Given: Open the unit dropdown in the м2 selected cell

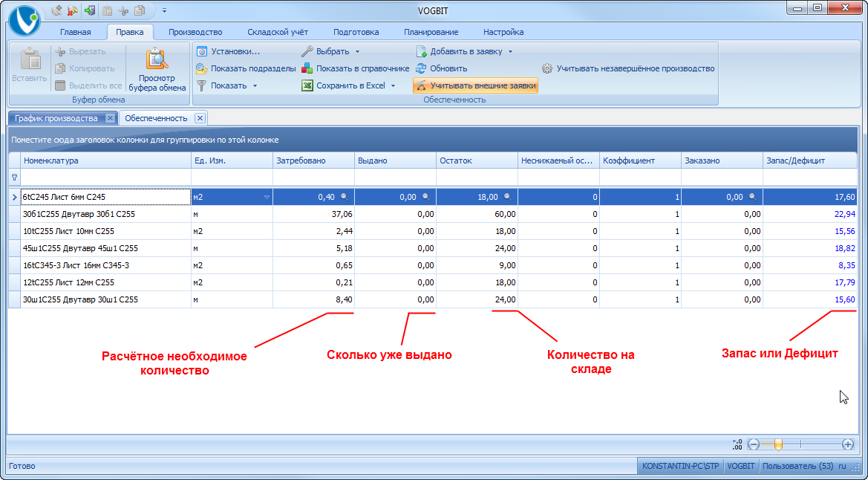Looking at the screenshot, I should coord(267,197).
